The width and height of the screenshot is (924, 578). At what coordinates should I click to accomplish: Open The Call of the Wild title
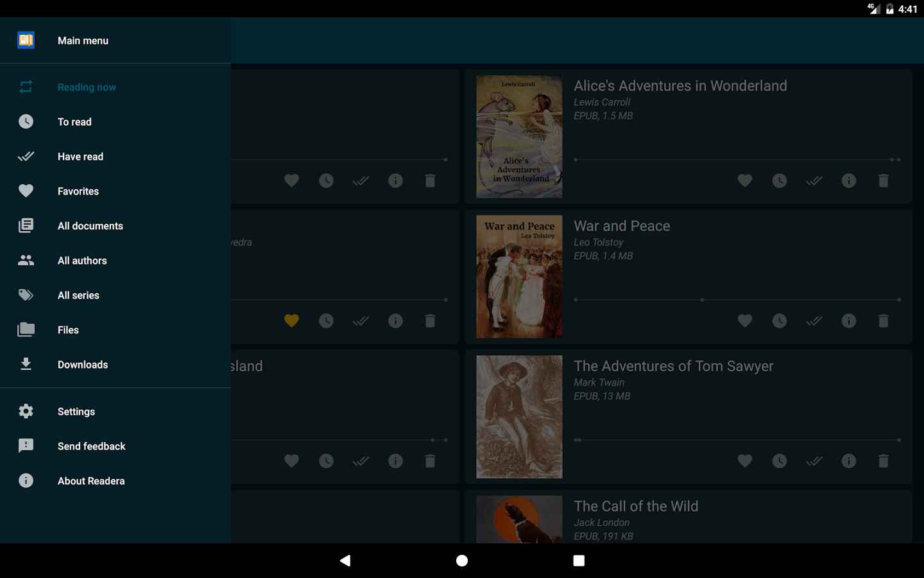pyautogui.click(x=636, y=506)
